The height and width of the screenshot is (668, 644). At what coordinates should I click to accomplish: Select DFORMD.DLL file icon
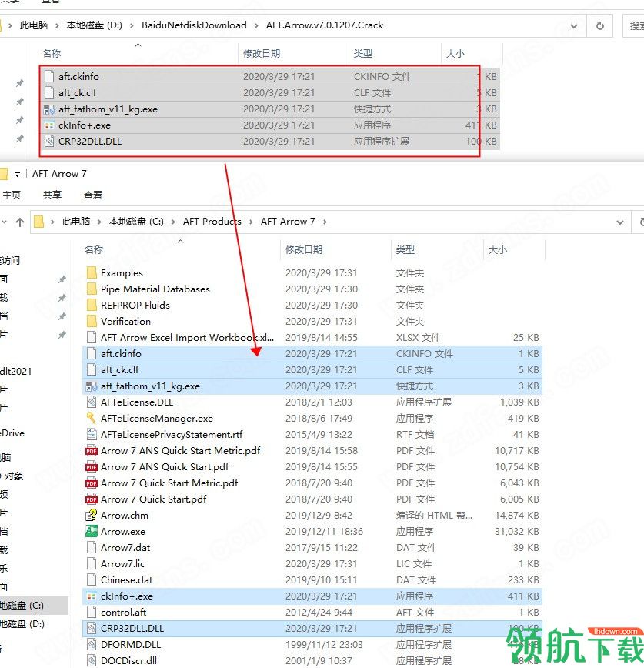[92, 645]
